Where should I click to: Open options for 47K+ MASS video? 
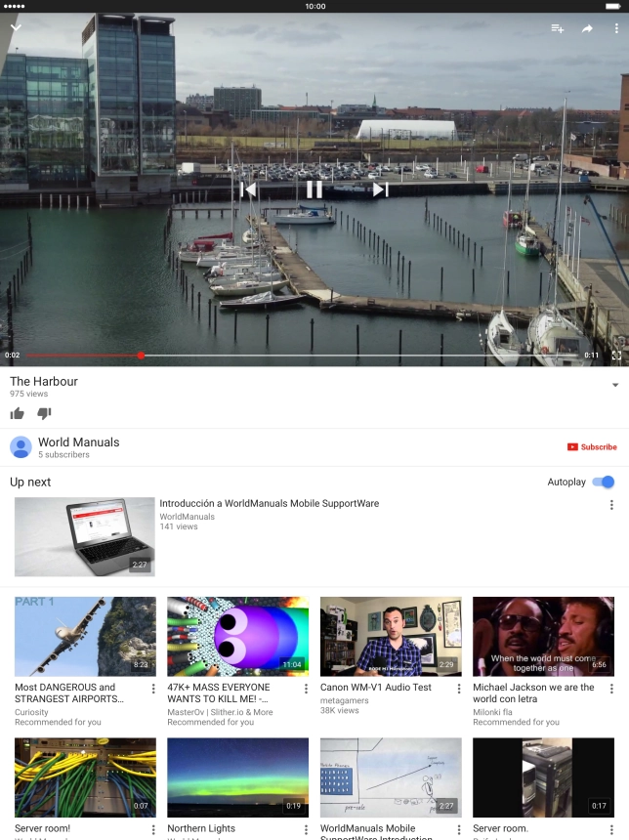[x=306, y=689]
